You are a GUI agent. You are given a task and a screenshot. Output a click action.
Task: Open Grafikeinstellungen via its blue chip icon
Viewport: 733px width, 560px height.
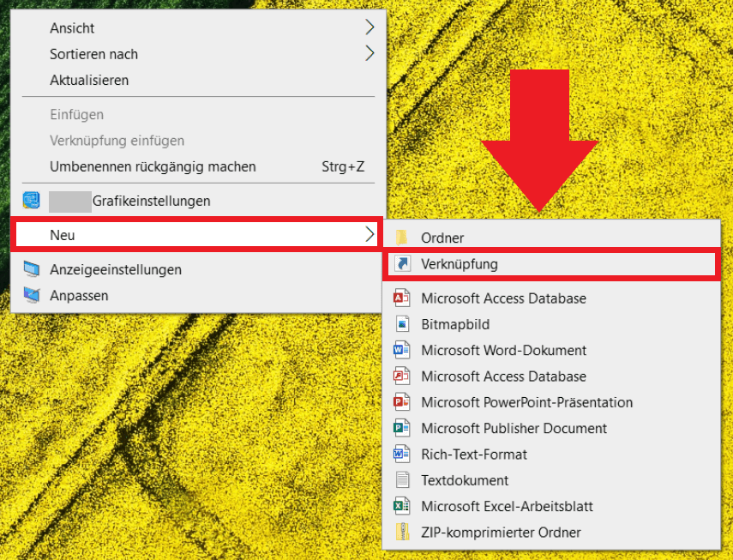[32, 201]
